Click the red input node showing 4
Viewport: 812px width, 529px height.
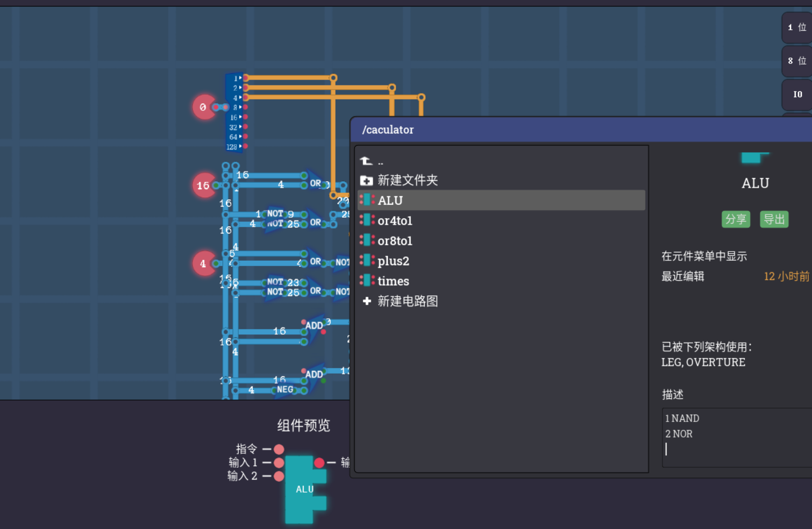pos(204,263)
